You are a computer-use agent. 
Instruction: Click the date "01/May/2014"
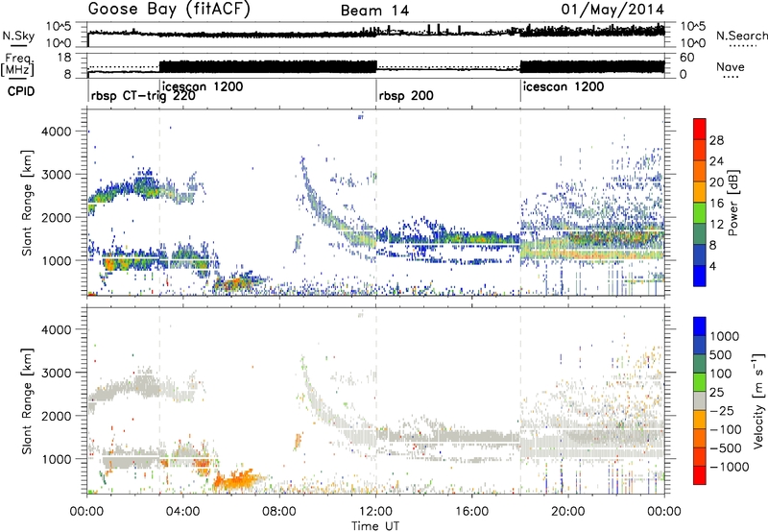click(612, 10)
